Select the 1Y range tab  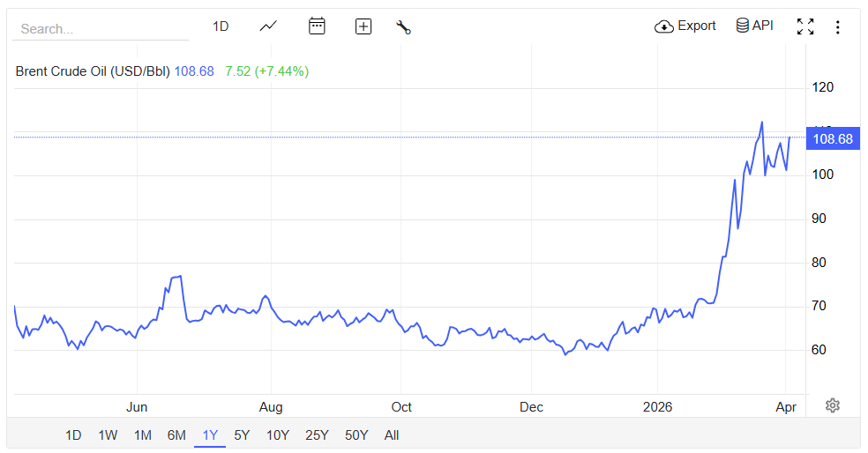(x=210, y=435)
